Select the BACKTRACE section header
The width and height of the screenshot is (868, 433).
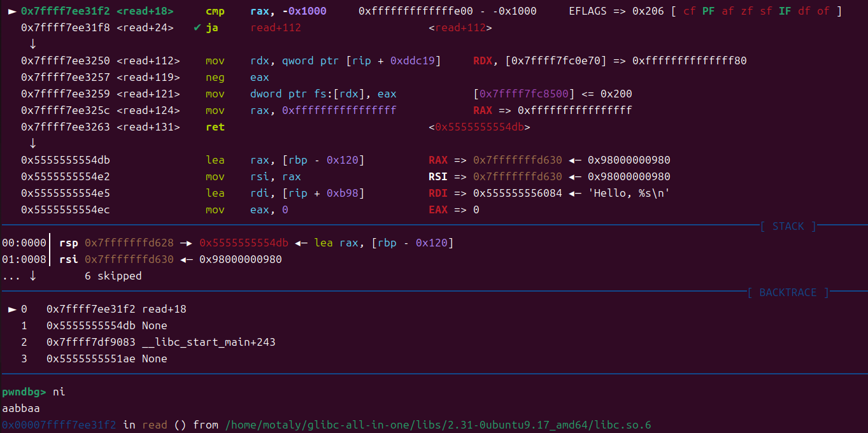[788, 293]
